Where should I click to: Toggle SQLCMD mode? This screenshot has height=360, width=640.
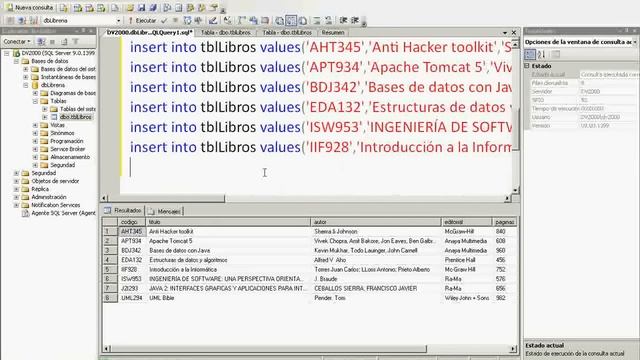click(x=265, y=20)
